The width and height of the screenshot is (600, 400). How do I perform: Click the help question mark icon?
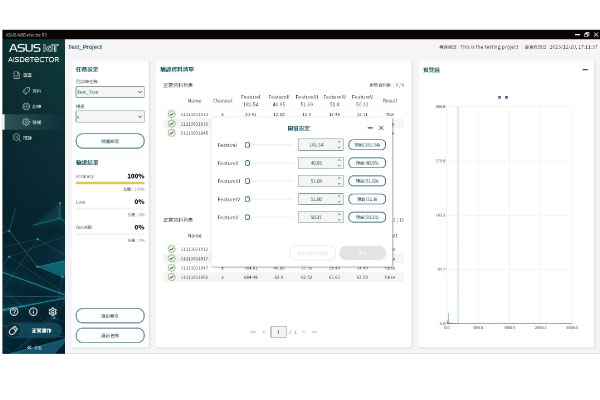[x=14, y=311]
